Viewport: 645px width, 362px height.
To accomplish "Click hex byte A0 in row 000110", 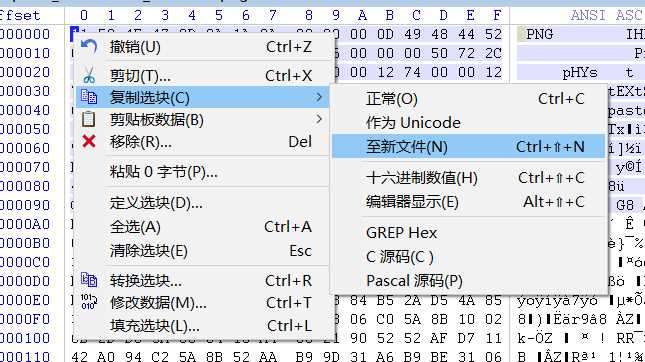I will tap(106, 357).
